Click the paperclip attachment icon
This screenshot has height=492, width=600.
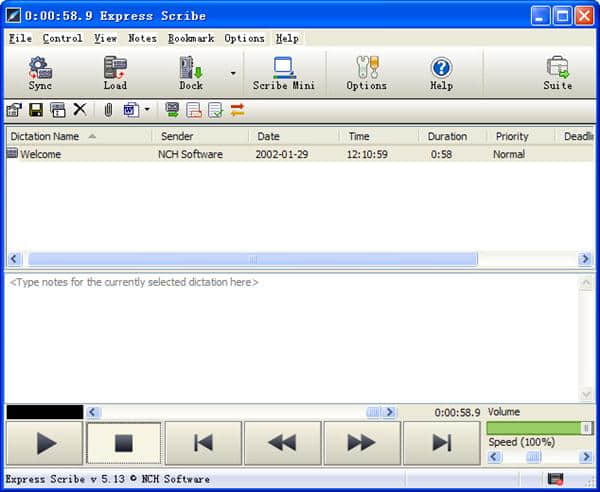click(108, 110)
